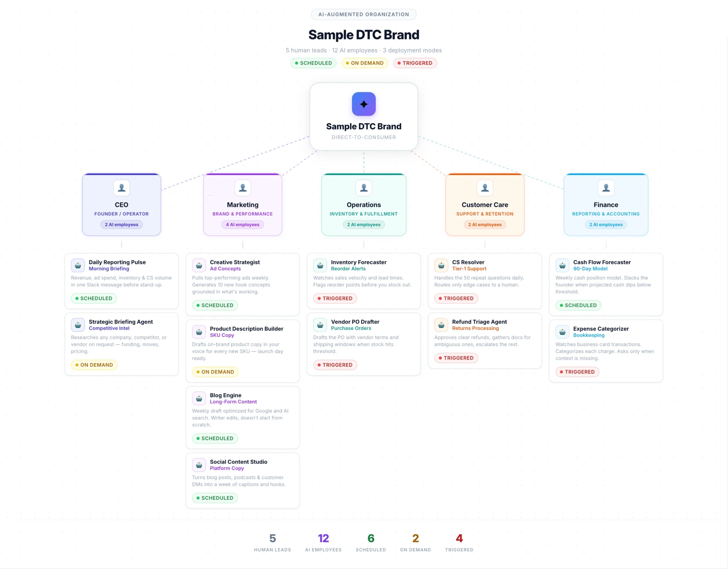This screenshot has height=569, width=728.
Task: Click the Finance person avatar icon
Action: coord(606,188)
